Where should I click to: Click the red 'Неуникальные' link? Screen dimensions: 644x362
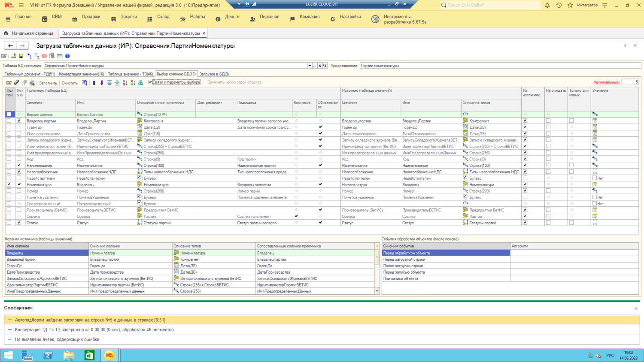pos(606,82)
